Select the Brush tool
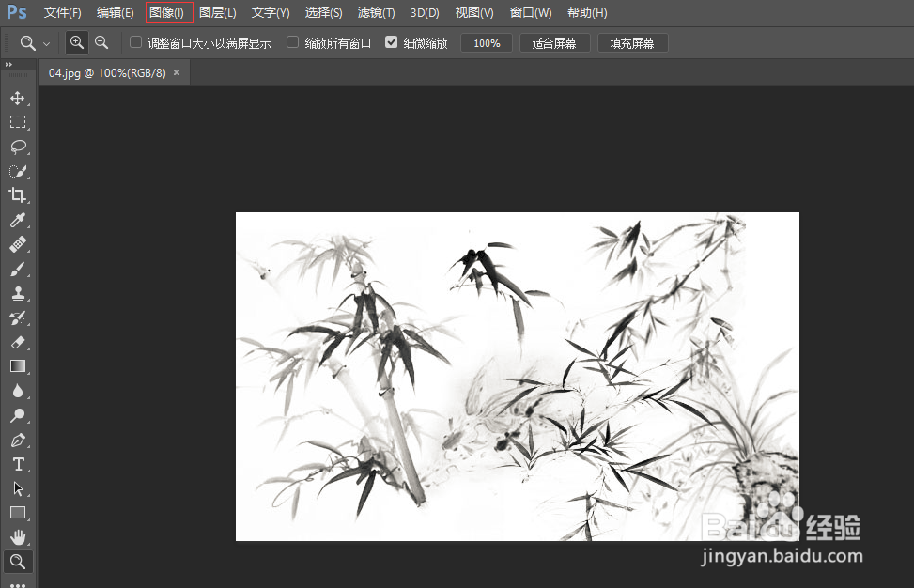The height and width of the screenshot is (588, 914). click(18, 270)
